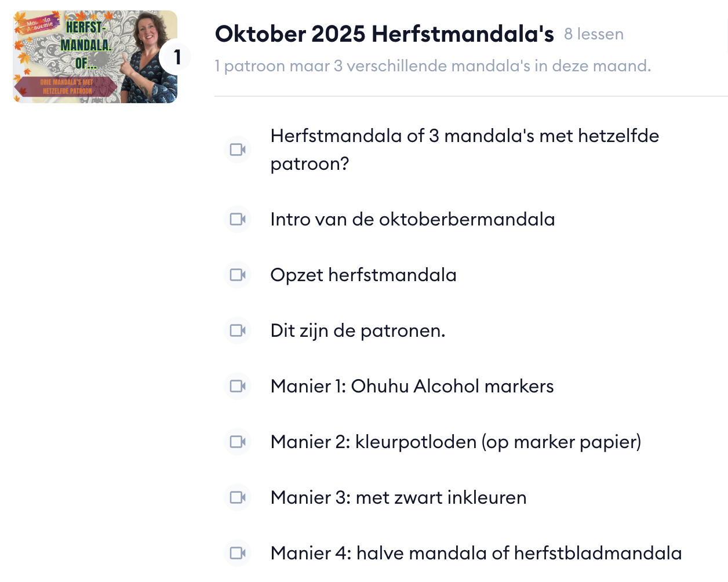
Task: Click video icon next to 'Dit zijn de patronen.'
Action: (x=238, y=330)
